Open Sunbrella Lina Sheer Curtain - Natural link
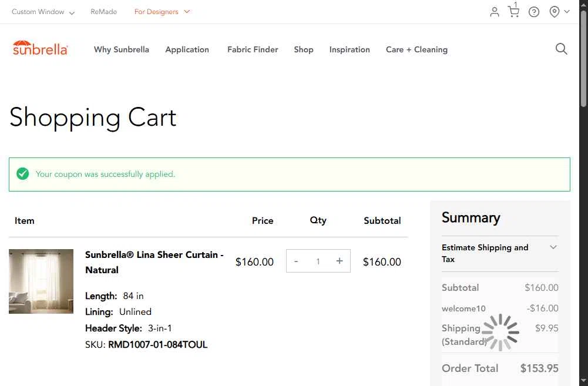 [154, 262]
